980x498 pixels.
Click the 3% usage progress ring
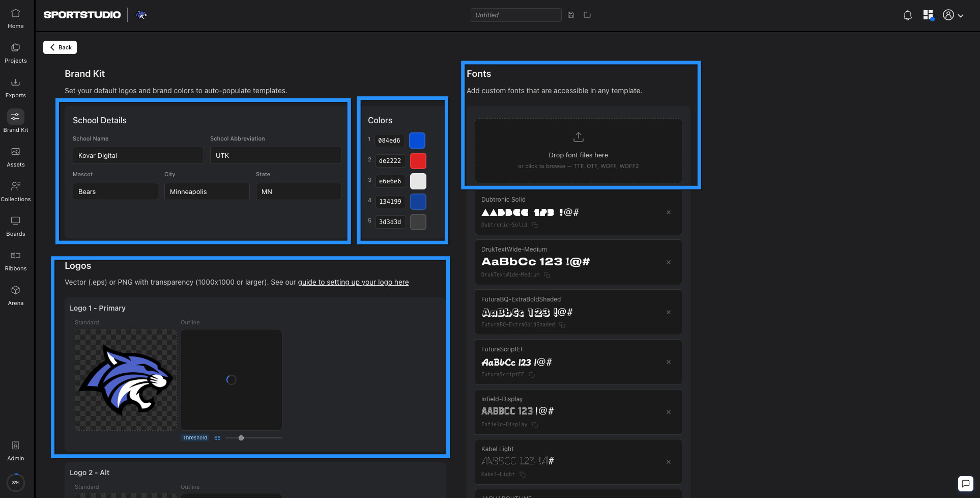point(16,482)
